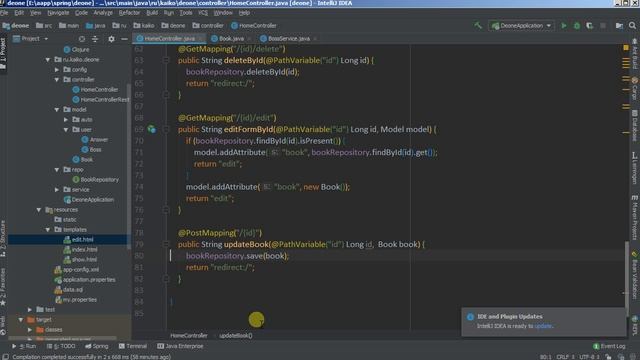Select the HomeController.java editor tab
This screenshot has width=640, height=360.
coord(169,38)
